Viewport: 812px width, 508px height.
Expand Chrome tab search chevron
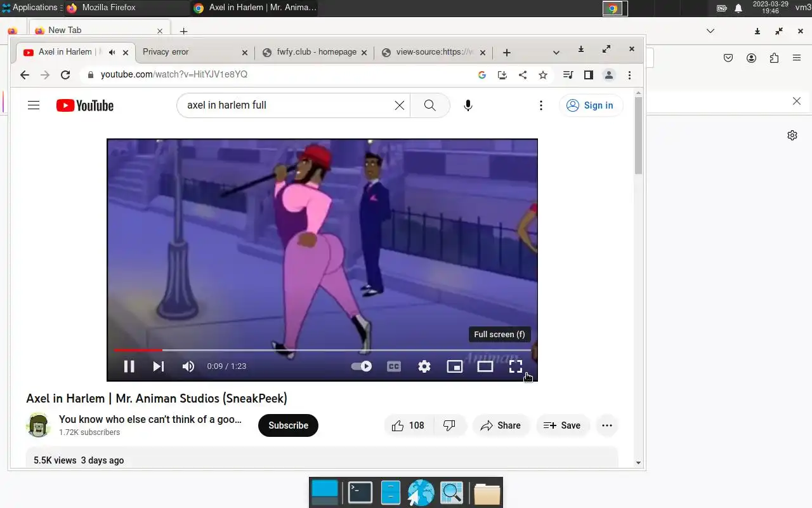coord(556,52)
